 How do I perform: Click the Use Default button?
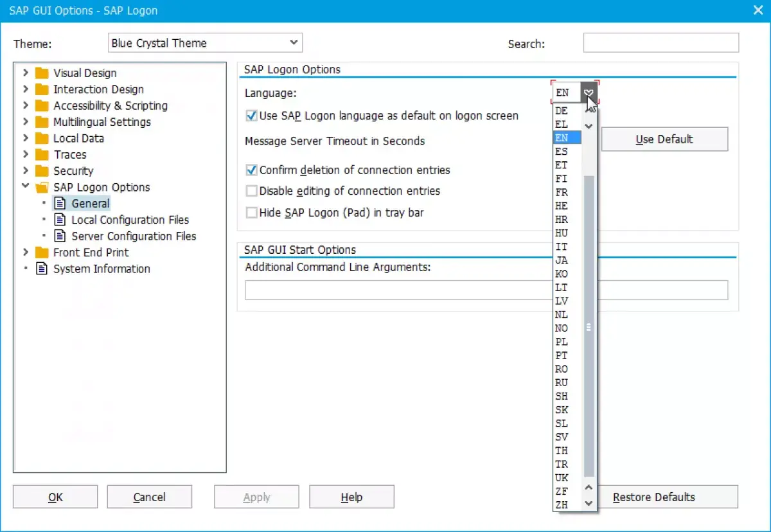pos(664,139)
